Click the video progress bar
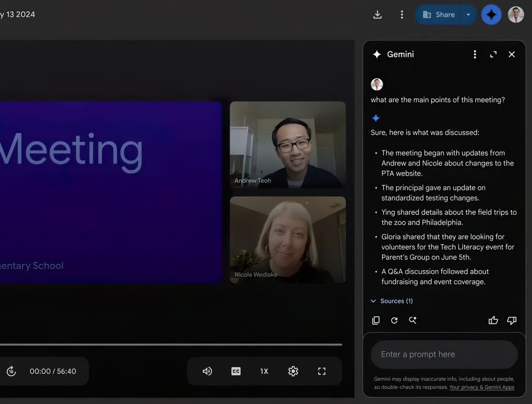532x404 pixels. pyautogui.click(x=171, y=344)
